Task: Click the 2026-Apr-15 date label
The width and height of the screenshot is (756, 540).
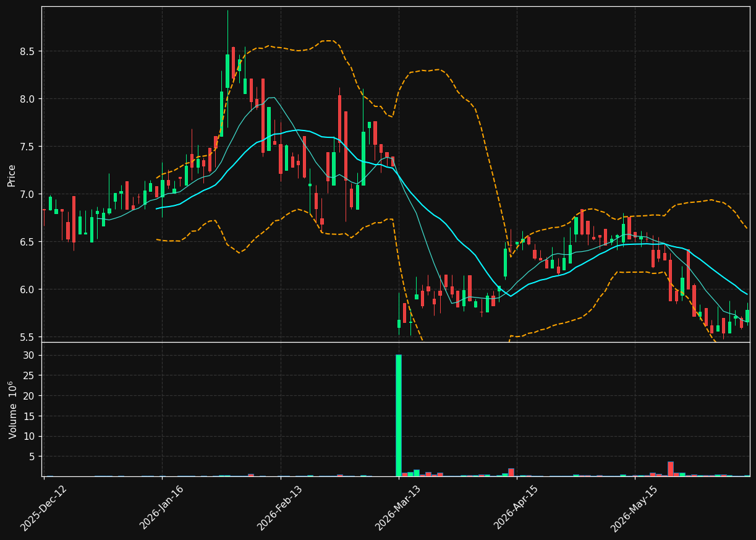Action: click(516, 507)
